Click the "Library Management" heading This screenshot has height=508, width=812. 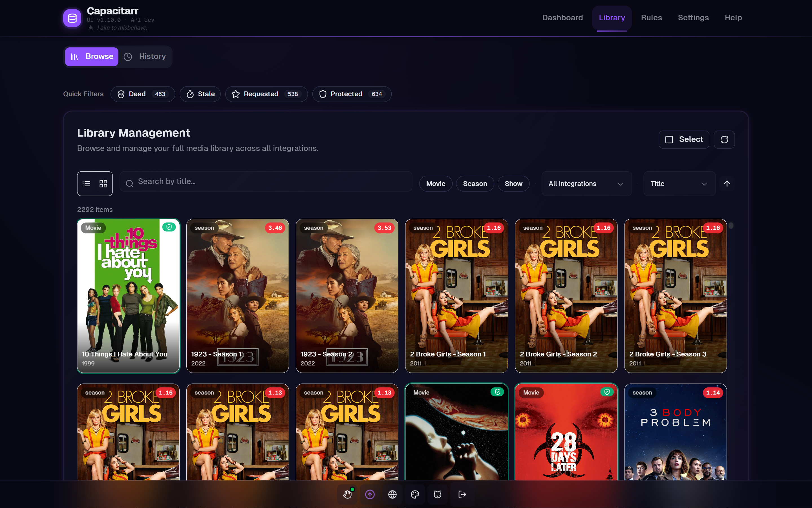(x=134, y=133)
